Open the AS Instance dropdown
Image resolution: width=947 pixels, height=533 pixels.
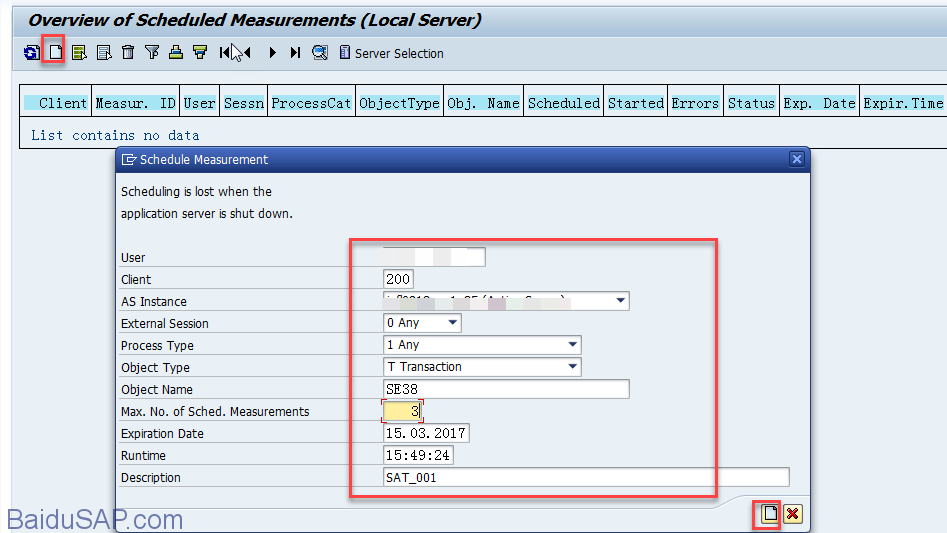tap(620, 301)
